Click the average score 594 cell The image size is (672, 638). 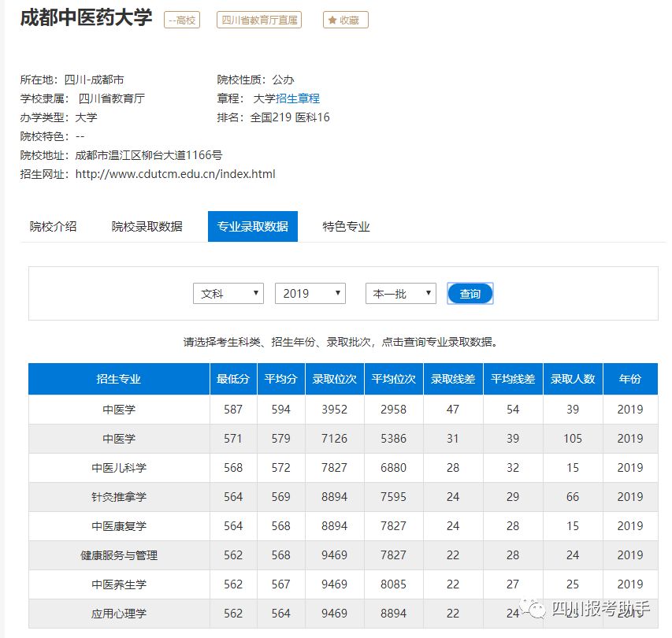coord(280,410)
